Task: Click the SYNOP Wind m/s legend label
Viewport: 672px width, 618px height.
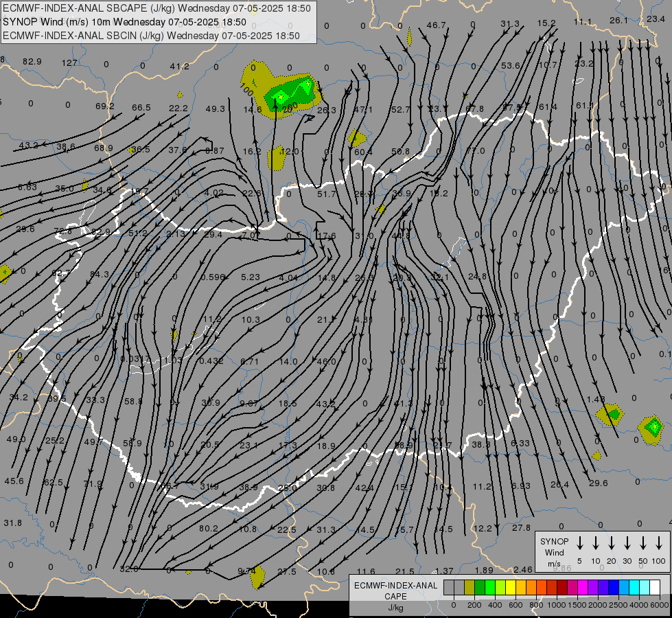Action: coord(554,553)
